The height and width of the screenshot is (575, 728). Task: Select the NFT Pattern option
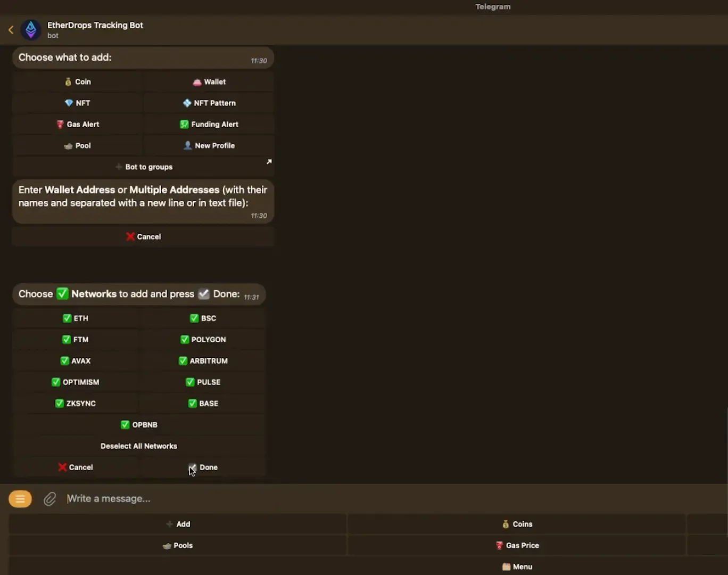[x=209, y=103]
